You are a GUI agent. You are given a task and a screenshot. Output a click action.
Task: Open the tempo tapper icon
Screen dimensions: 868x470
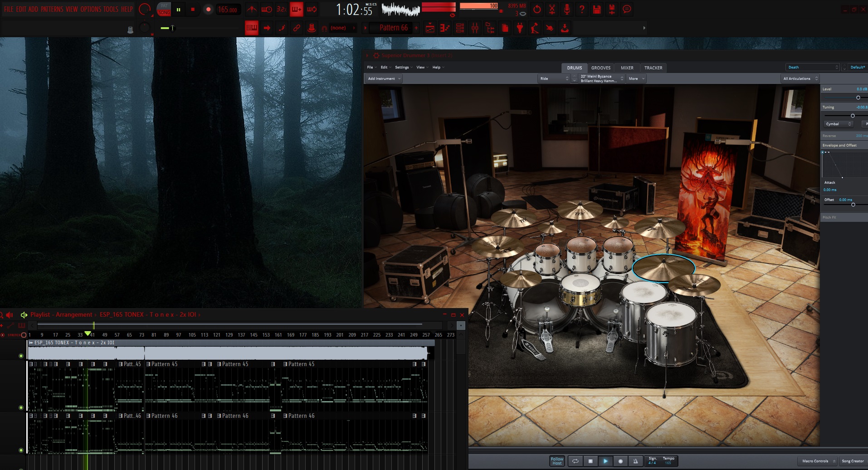[x=535, y=28]
